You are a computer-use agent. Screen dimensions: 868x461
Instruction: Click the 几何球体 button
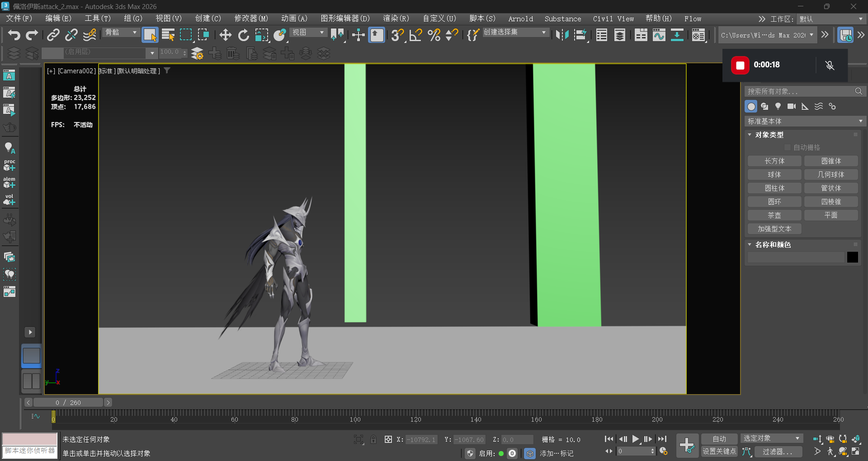pos(831,174)
